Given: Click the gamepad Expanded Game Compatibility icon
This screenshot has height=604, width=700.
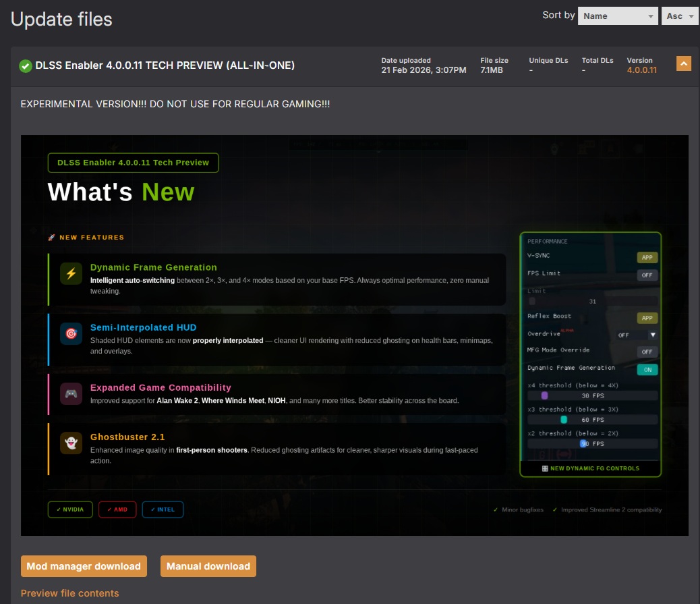Looking at the screenshot, I should tap(71, 393).
